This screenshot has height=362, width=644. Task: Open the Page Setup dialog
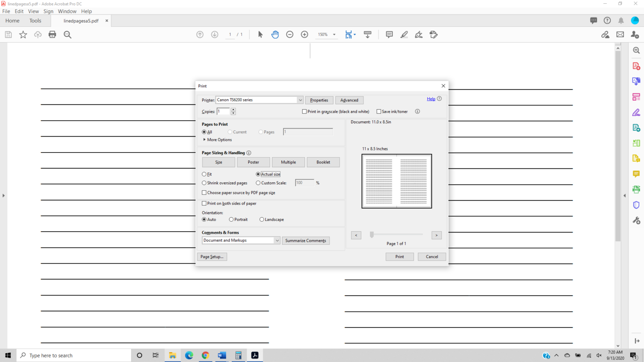[x=212, y=256]
